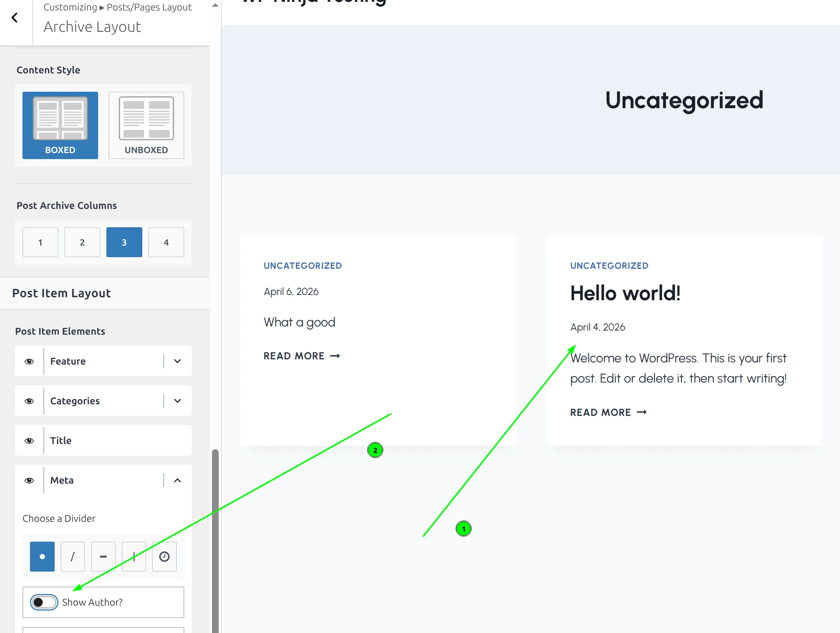840x633 pixels.
Task: Choose the dot meta divider
Action: [x=42, y=557]
